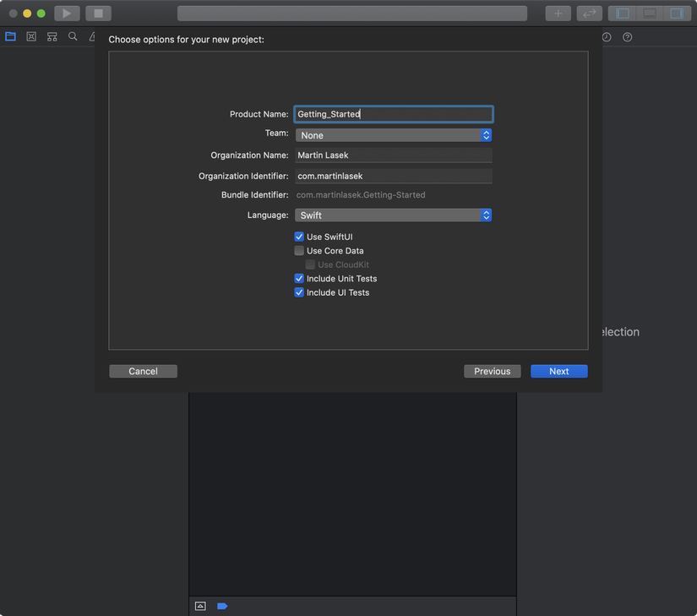Enable the Use Core Data checkbox
The image size is (697, 616).
[299, 251]
